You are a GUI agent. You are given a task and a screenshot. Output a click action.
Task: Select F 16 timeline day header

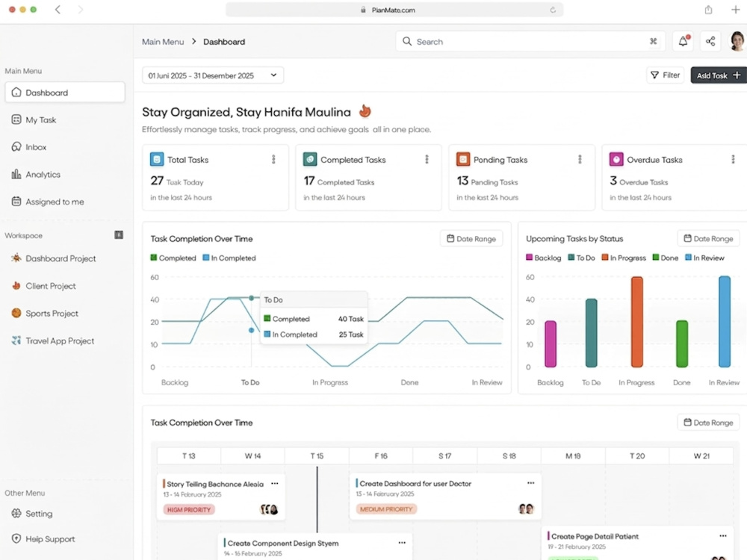(381, 455)
